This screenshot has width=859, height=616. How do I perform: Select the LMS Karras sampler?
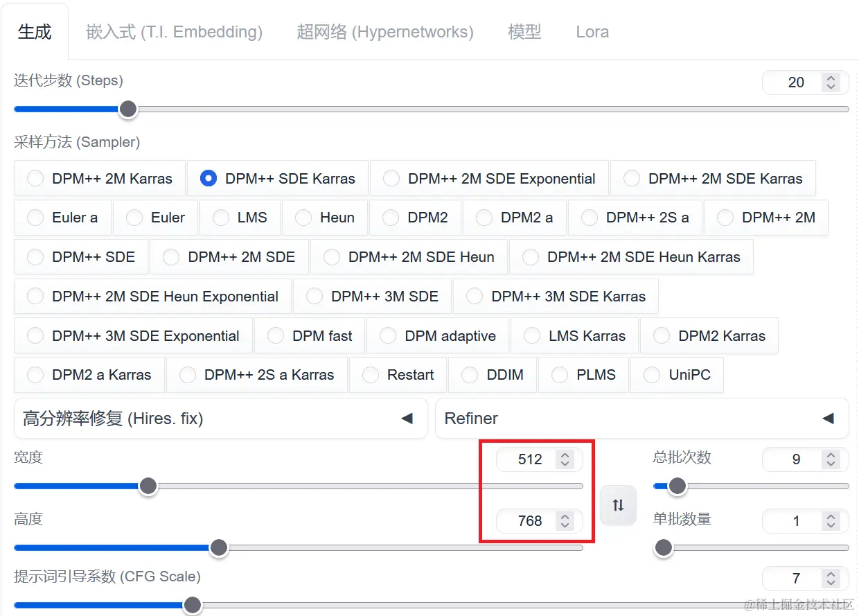click(574, 336)
